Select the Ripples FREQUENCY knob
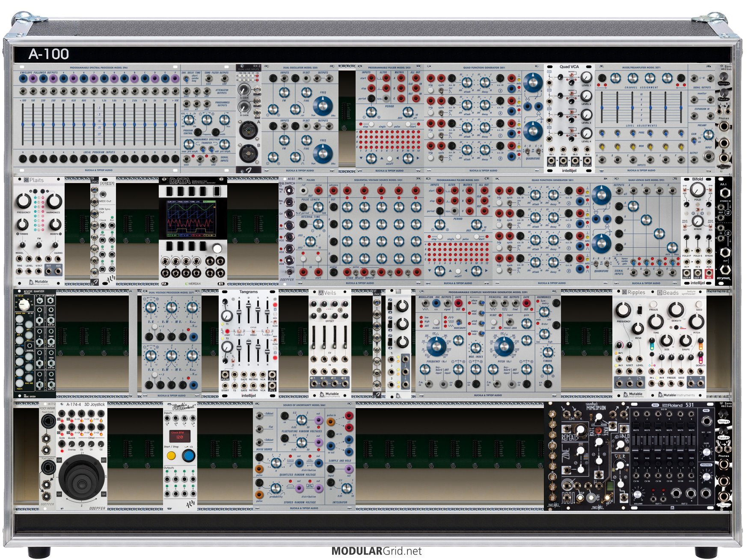This screenshot has height=560, width=754. tap(623, 309)
